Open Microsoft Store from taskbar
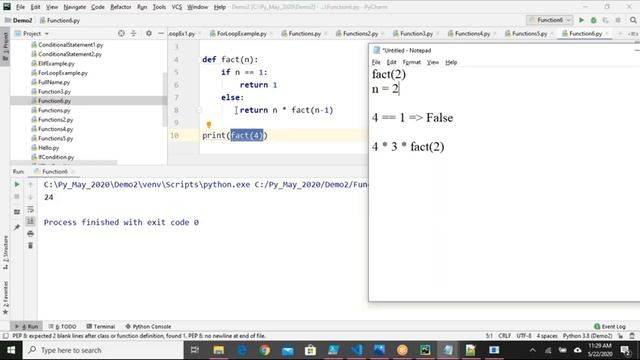The image size is (640, 360). [x=310, y=350]
